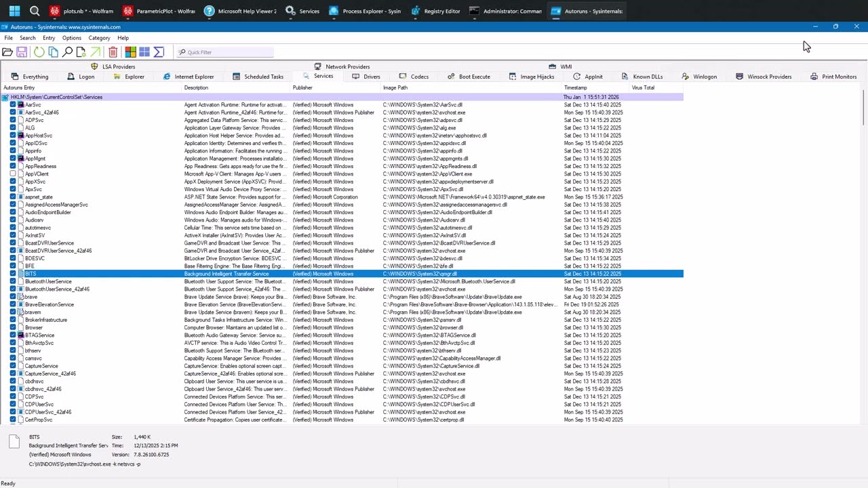Image resolution: width=868 pixels, height=488 pixels.
Task: Click the Sigma toolbar icon
Action: 159,52
